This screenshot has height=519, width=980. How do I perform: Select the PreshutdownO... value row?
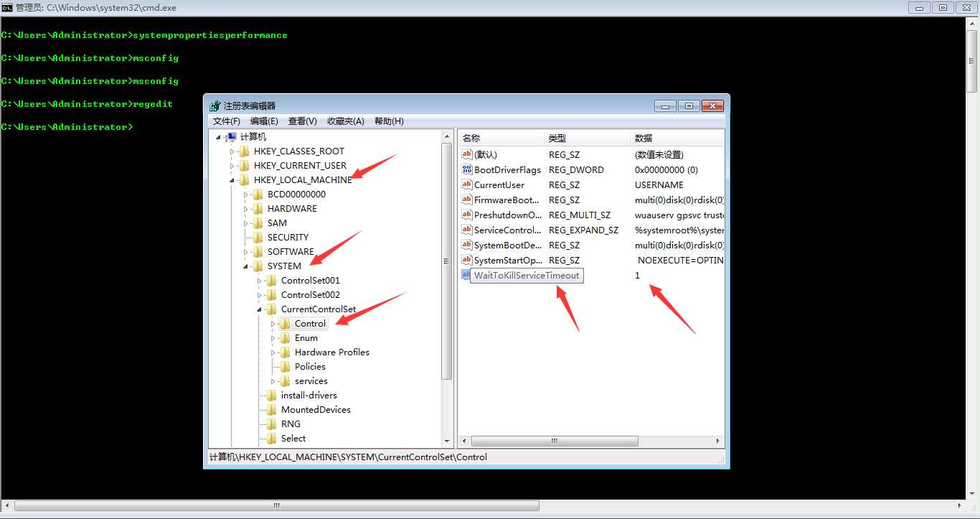(x=593, y=215)
